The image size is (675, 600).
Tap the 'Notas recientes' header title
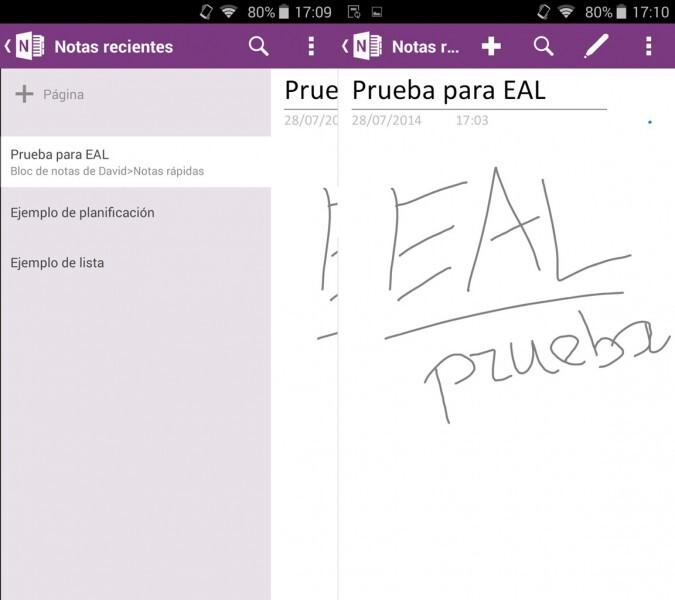click(113, 47)
